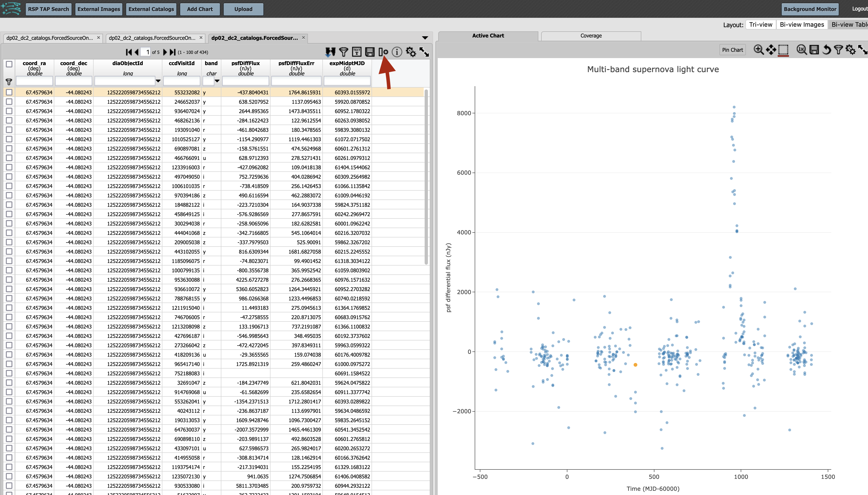The image size is (868, 495).
Task: Switch table to text view icon
Action: (357, 52)
